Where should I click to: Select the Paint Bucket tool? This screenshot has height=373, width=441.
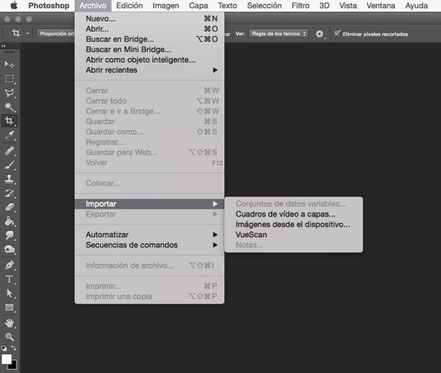tap(9, 221)
